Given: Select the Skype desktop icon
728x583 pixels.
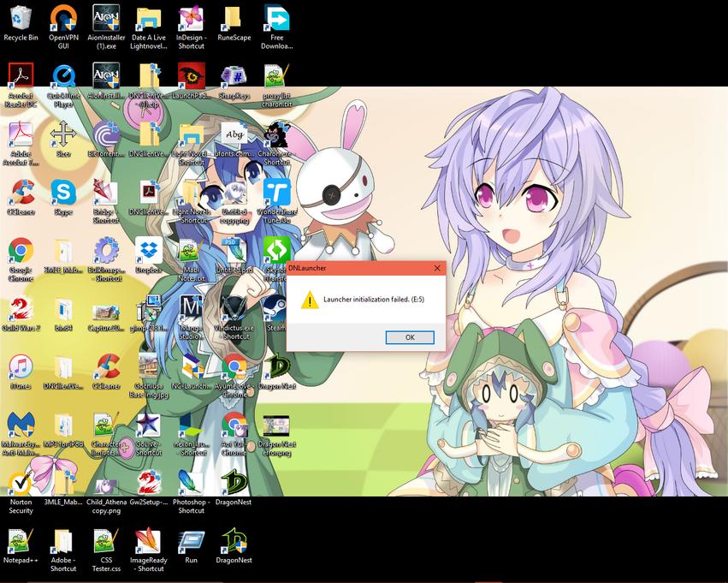Looking at the screenshot, I should (63, 193).
